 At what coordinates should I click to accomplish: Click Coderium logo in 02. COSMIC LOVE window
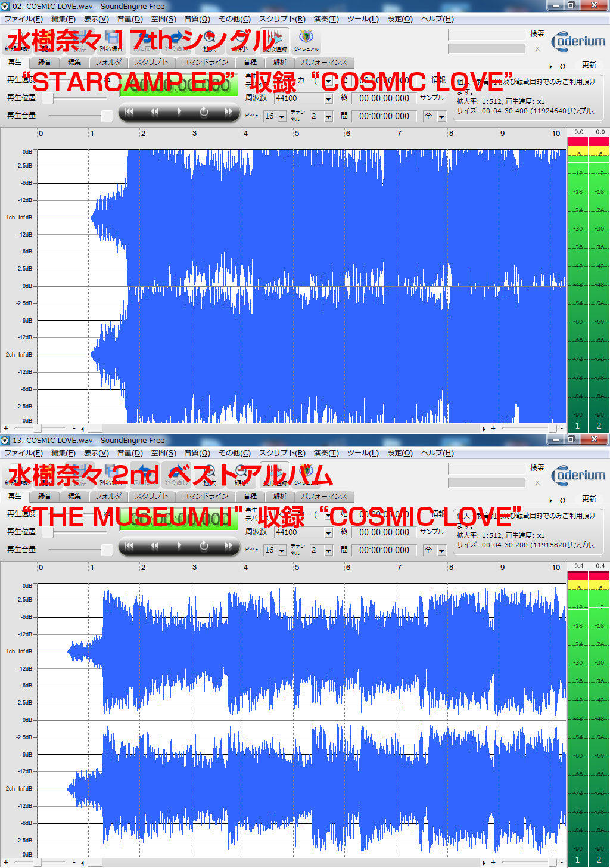pyautogui.click(x=578, y=42)
